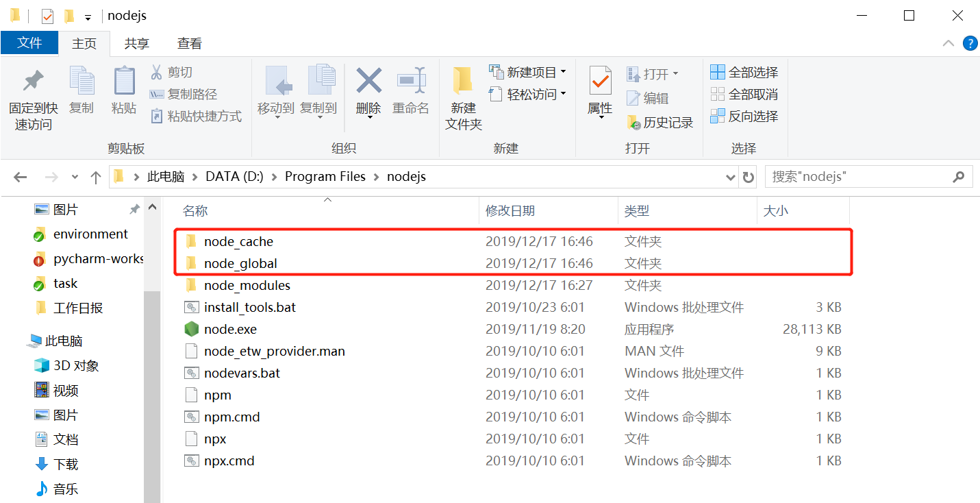
Task: Click the 历史记录 (History) icon
Action: click(659, 121)
